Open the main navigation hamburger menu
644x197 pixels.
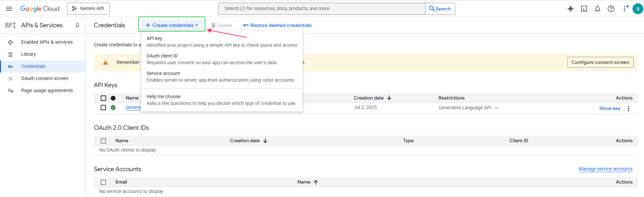tap(9, 9)
